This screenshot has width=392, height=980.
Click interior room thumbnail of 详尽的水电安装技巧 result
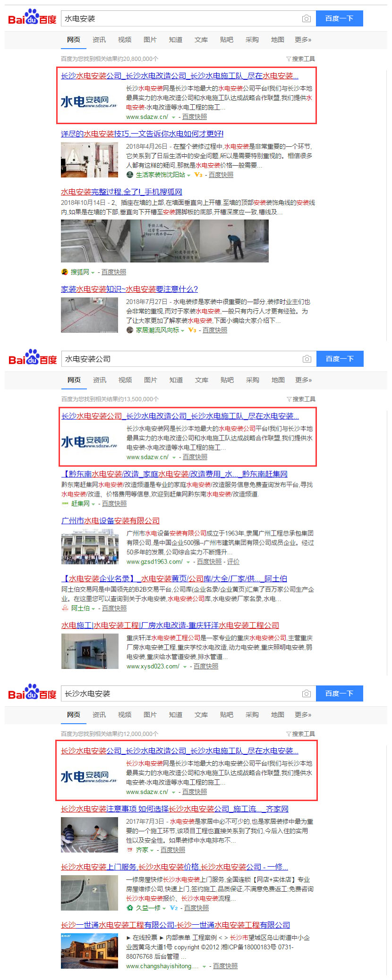point(89,160)
